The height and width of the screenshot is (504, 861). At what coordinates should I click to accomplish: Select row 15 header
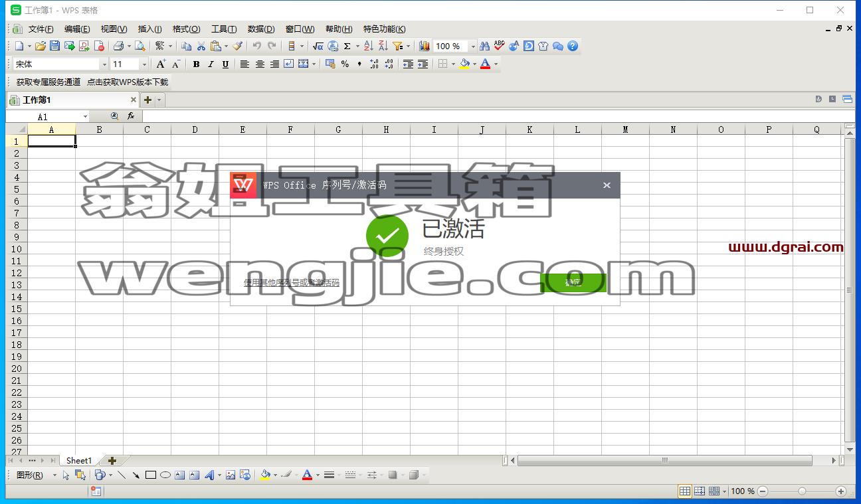coord(17,309)
